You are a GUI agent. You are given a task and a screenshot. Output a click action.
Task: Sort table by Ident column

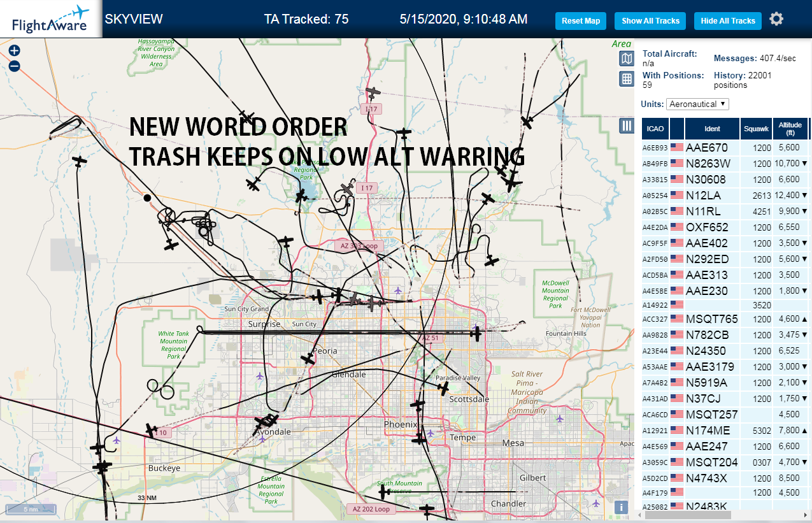(x=712, y=129)
